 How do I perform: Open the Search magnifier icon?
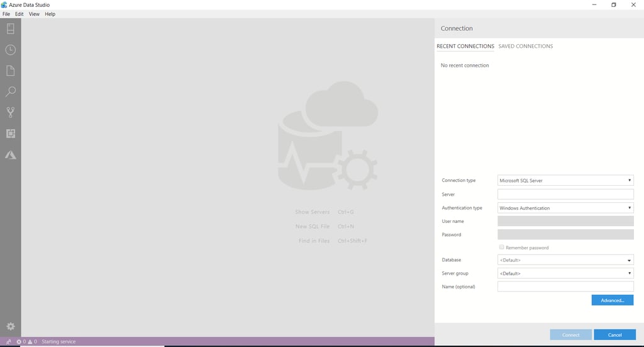(11, 91)
